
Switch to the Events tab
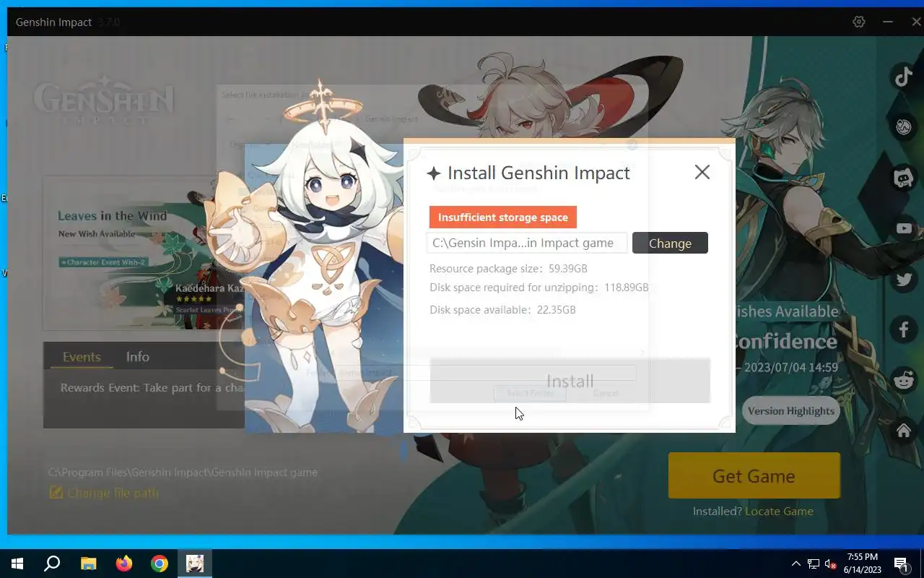pos(82,356)
